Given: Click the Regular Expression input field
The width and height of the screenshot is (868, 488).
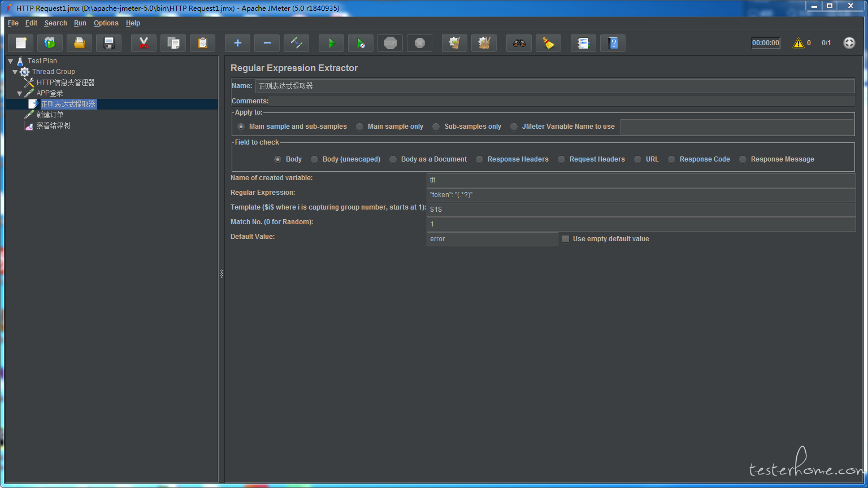Looking at the screenshot, I should tap(641, 195).
